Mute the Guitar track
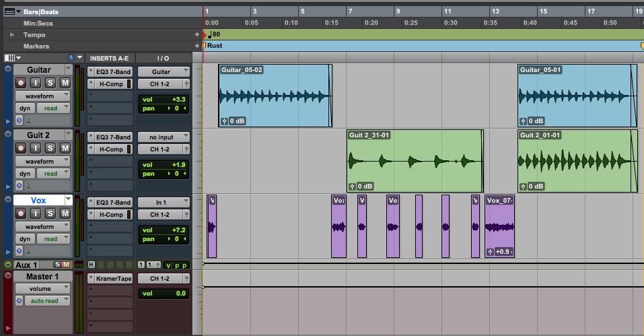This screenshot has height=336, width=644. 65,83
